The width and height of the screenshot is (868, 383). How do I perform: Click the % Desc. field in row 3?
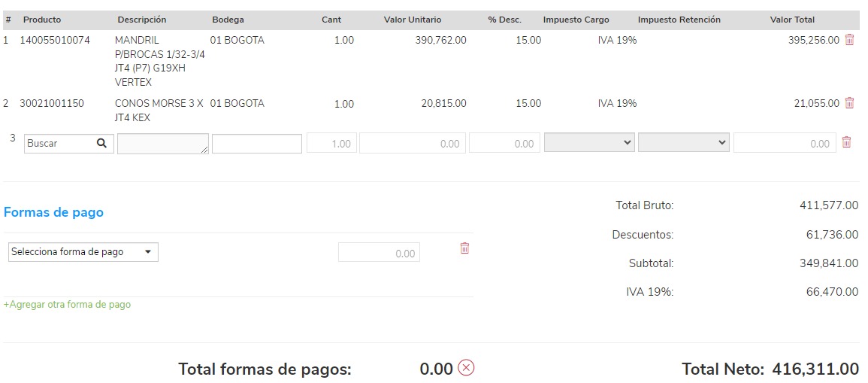(x=504, y=144)
